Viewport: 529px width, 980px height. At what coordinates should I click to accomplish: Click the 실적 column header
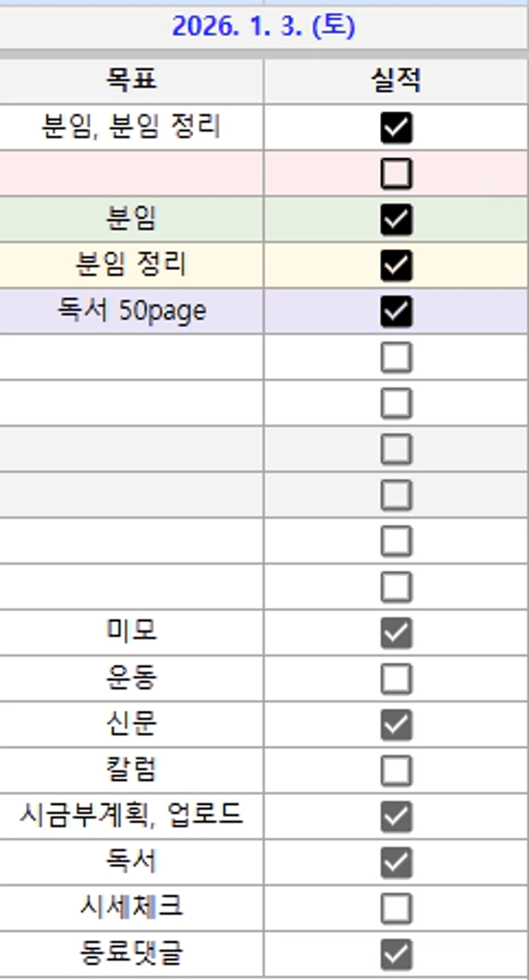click(396, 81)
